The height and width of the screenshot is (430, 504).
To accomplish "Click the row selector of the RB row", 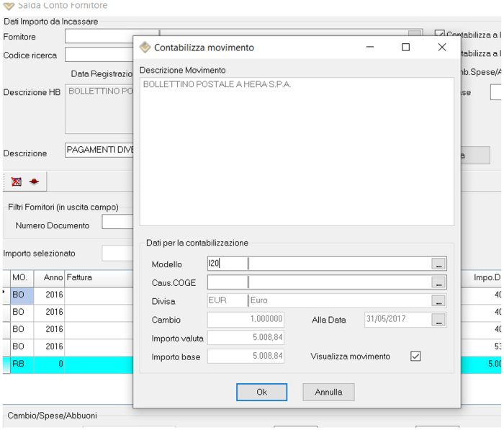I will [6, 364].
